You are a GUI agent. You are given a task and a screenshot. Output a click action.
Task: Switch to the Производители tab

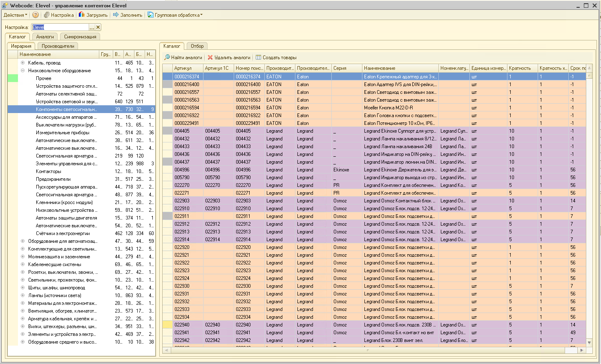[58, 46]
